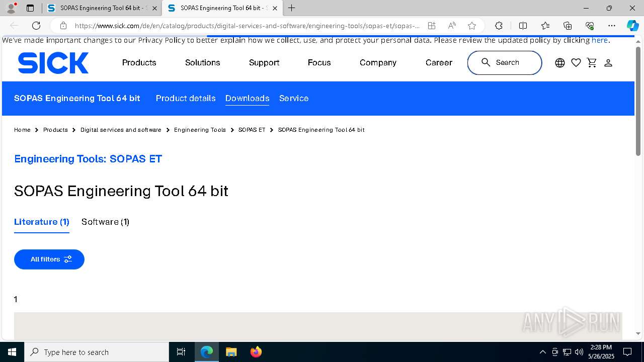Open Company navigation menu
Image resolution: width=644 pixels, height=362 pixels.
point(378,63)
